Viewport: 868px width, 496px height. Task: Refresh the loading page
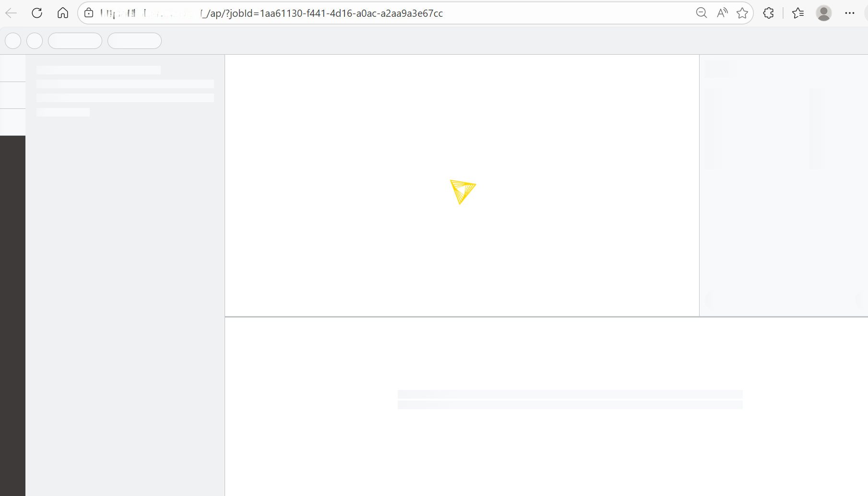pyautogui.click(x=37, y=13)
